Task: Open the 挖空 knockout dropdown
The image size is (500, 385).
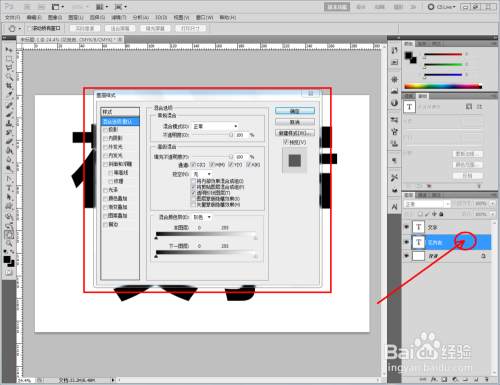Action: [x=202, y=174]
